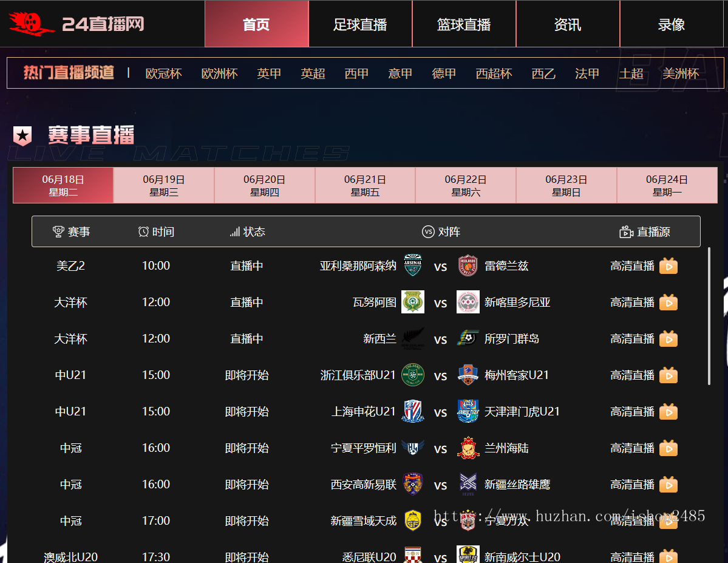This screenshot has width=728, height=563.
Task: Play stream icon for 西安高新易联 match
Action: (x=668, y=485)
